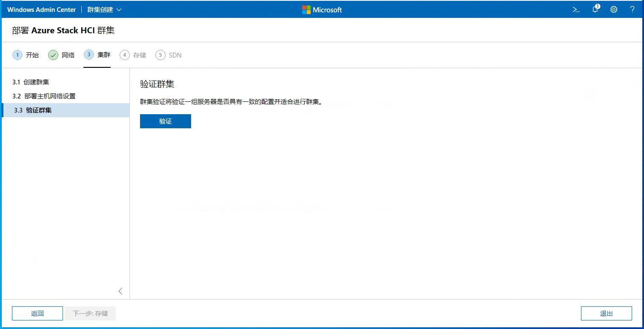
Task: Open the notifications bell icon
Action: (x=595, y=9)
